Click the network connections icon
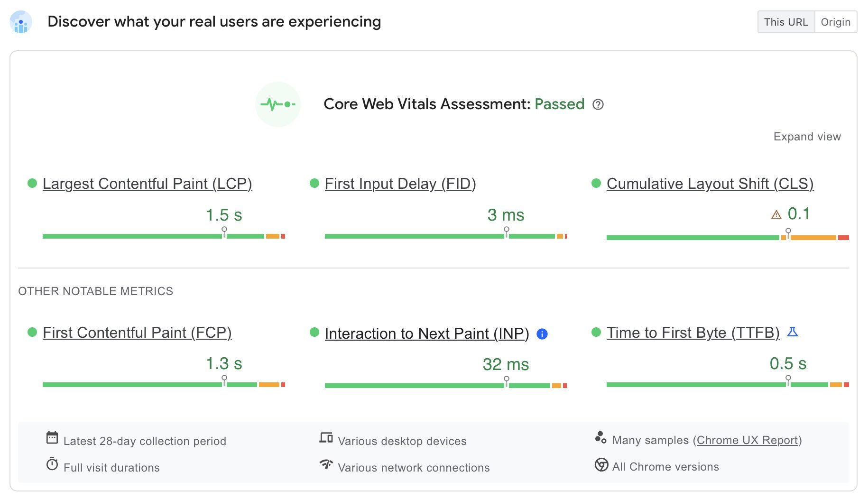868x500 pixels. 326,464
